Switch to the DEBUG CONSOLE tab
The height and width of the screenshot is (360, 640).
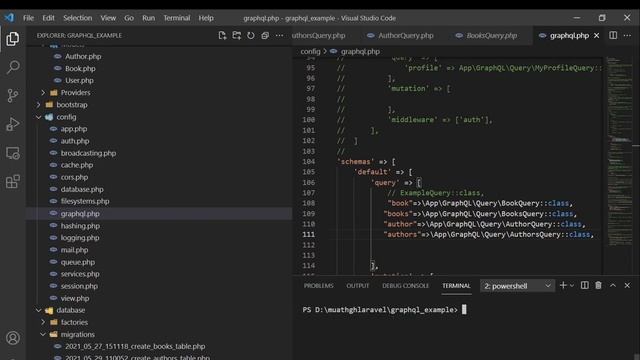click(x=405, y=286)
